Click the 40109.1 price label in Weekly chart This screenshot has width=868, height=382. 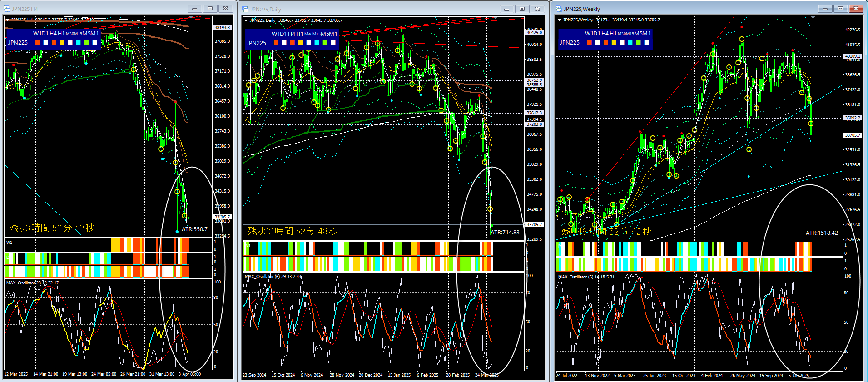(853, 56)
